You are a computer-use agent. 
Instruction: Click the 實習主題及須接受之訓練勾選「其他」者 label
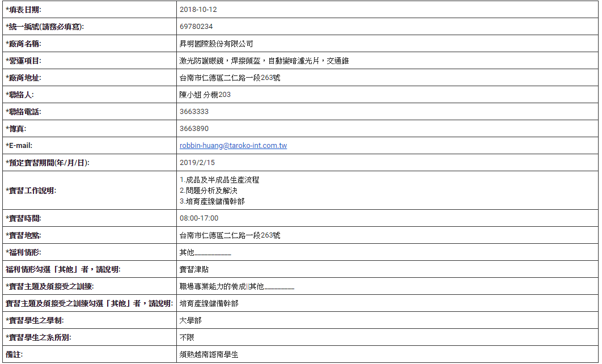tap(89, 303)
